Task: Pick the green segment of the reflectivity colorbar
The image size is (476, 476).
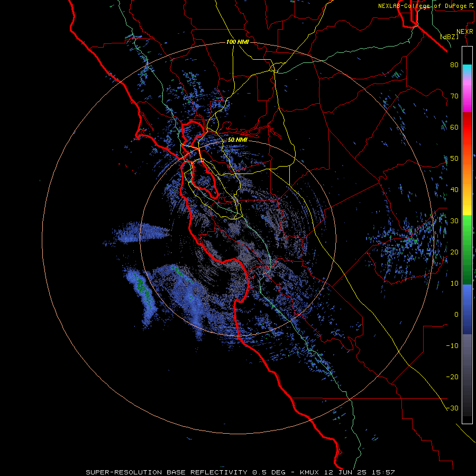Action: point(467,250)
